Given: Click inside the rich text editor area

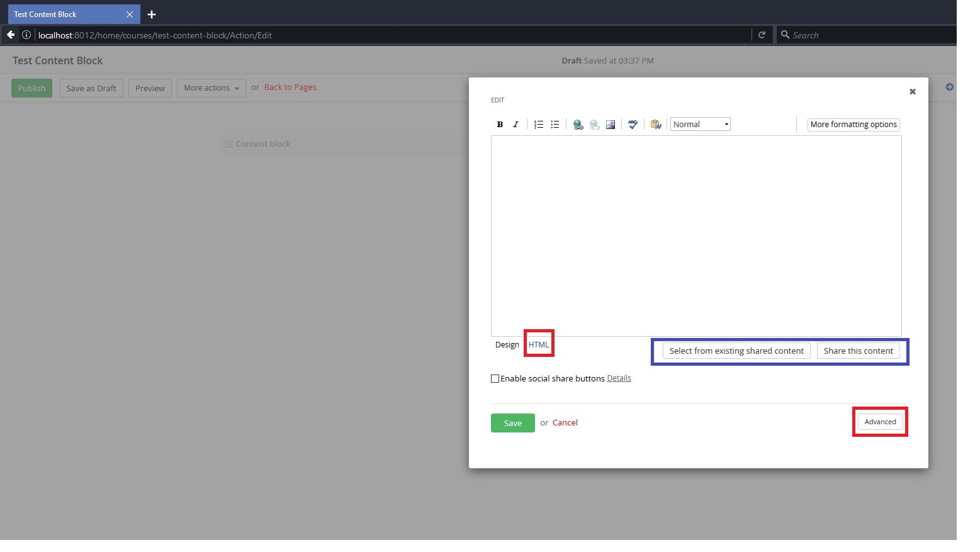Looking at the screenshot, I should (696, 236).
